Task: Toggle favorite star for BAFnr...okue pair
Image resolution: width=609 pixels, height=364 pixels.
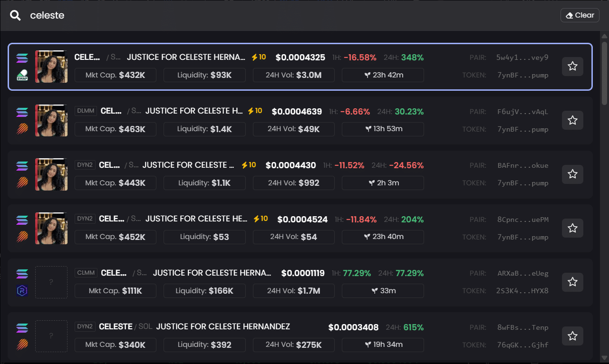Action: 572,174
